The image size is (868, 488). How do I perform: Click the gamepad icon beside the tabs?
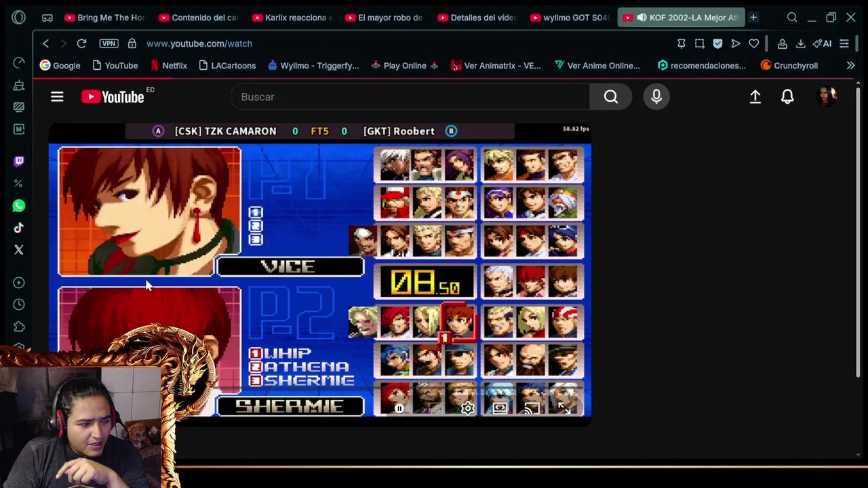[47, 18]
